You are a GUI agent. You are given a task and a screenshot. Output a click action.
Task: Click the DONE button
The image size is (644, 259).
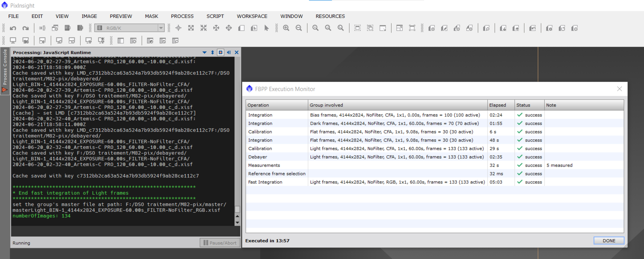coord(609,241)
